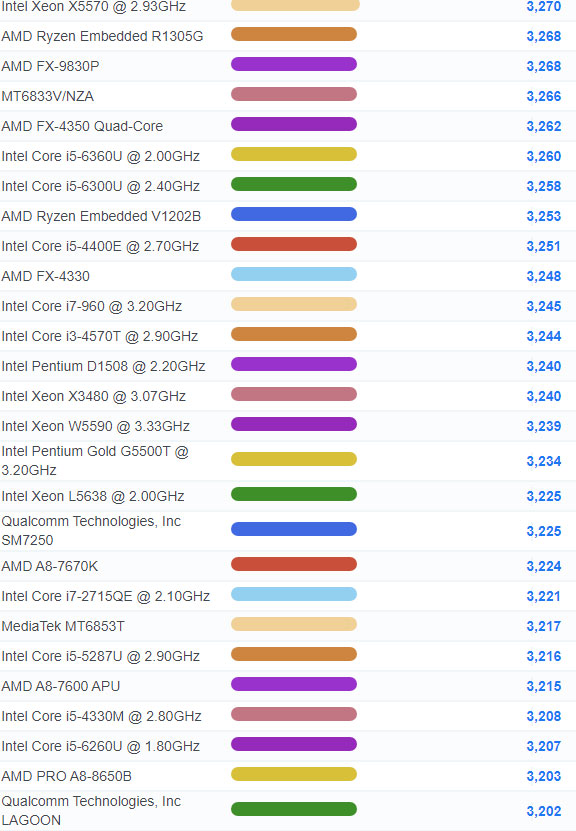
Task: Click the light blue bar for AMD FX-4330
Action: [294, 274]
